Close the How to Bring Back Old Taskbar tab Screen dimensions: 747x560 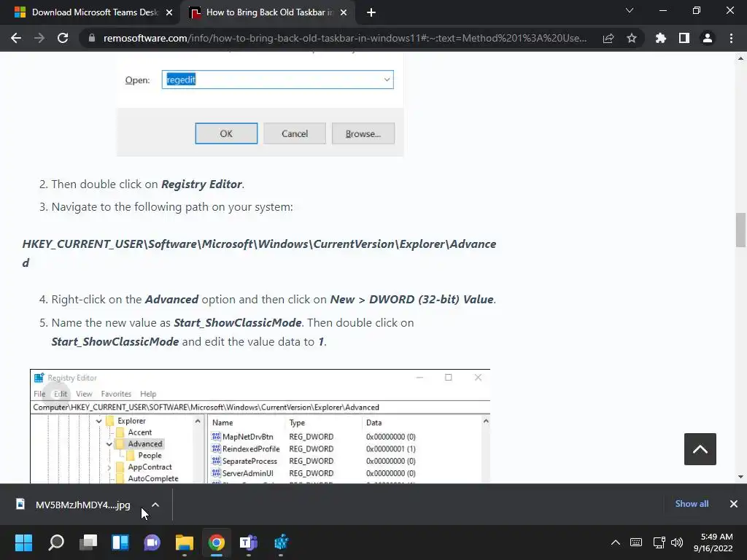tap(344, 12)
